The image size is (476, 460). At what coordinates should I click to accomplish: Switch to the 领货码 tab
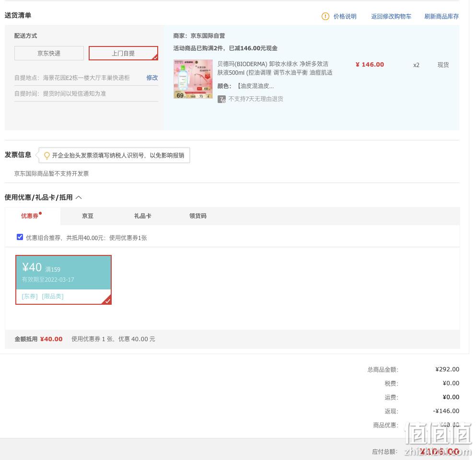click(x=198, y=216)
